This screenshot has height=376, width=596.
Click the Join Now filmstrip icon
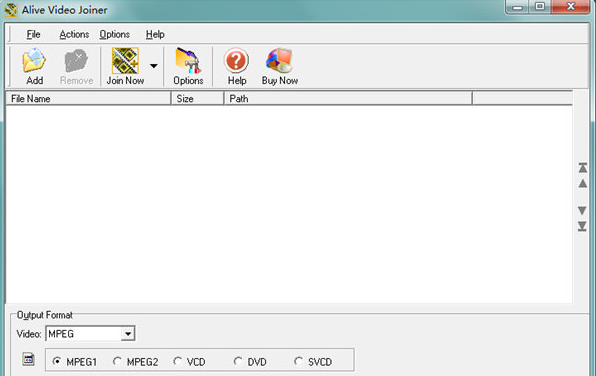pos(125,60)
